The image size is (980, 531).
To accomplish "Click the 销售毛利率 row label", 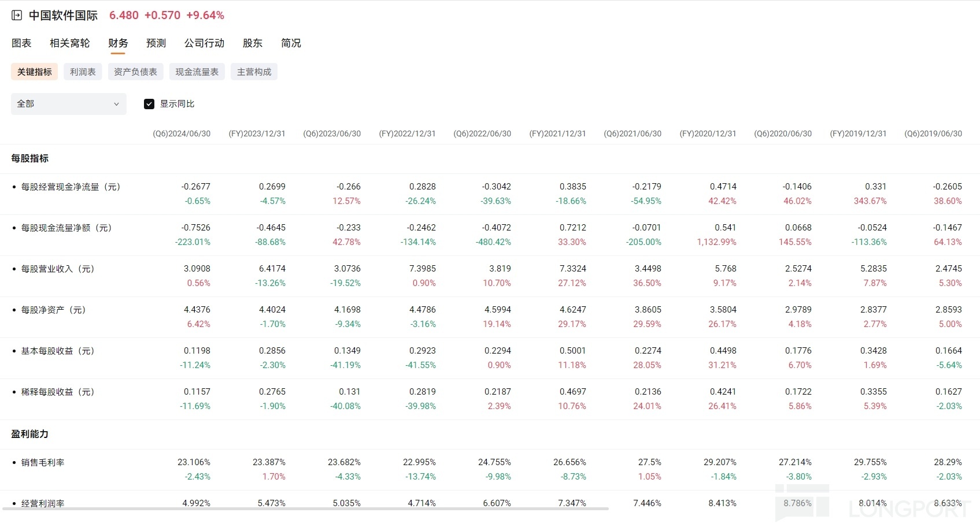I will [43, 462].
